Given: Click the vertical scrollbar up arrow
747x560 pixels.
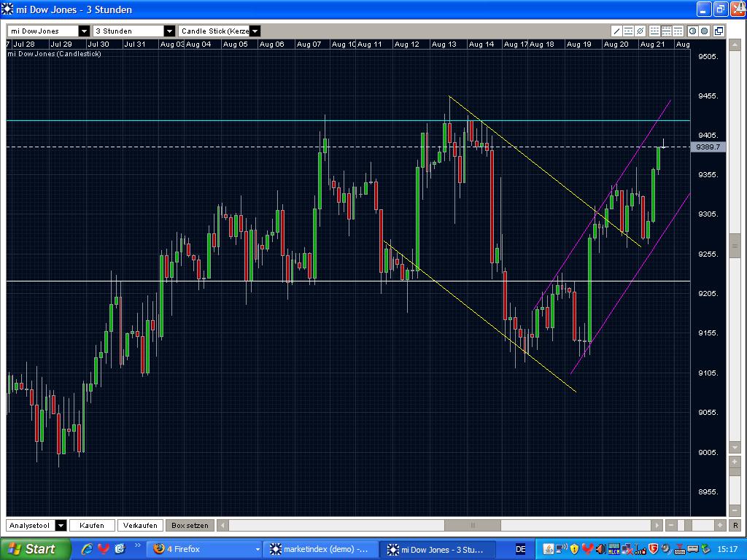Looking at the screenshot, I should pos(735,44).
